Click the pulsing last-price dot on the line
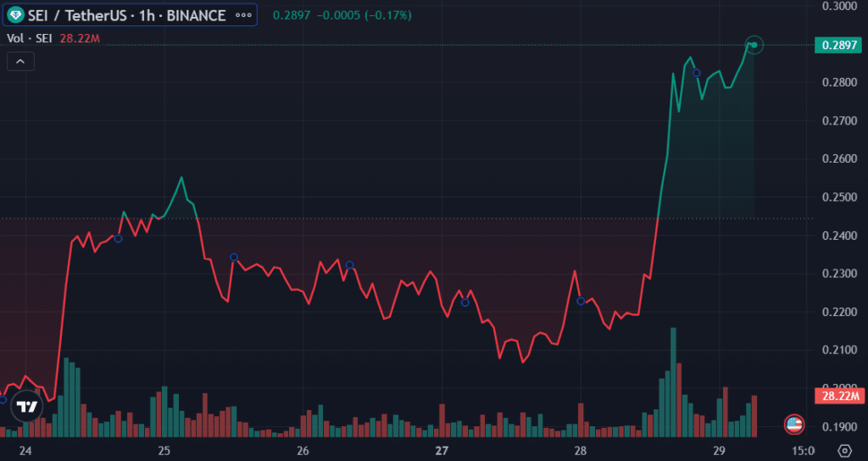The height and width of the screenshot is (461, 868). point(754,45)
